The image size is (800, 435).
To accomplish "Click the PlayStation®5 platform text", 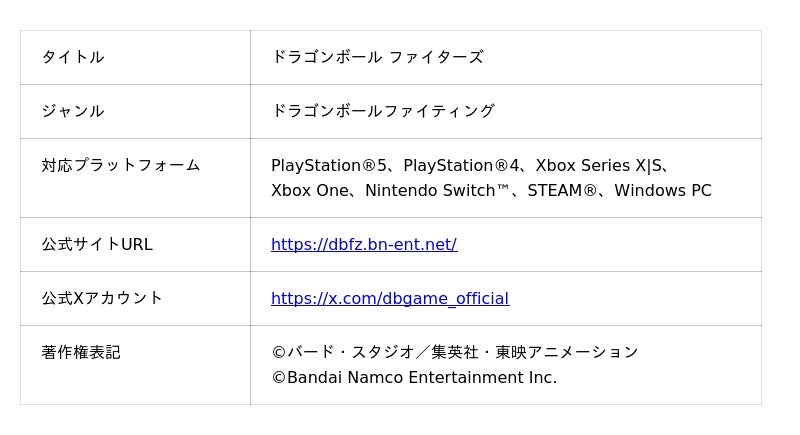I will (329, 165).
